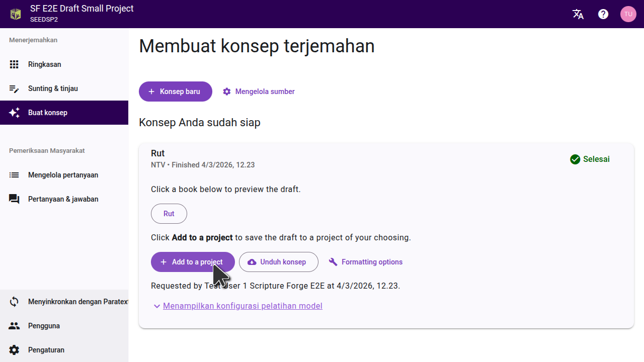Download draft with Unduh konsep
This screenshot has height=362, width=644.
point(278,262)
